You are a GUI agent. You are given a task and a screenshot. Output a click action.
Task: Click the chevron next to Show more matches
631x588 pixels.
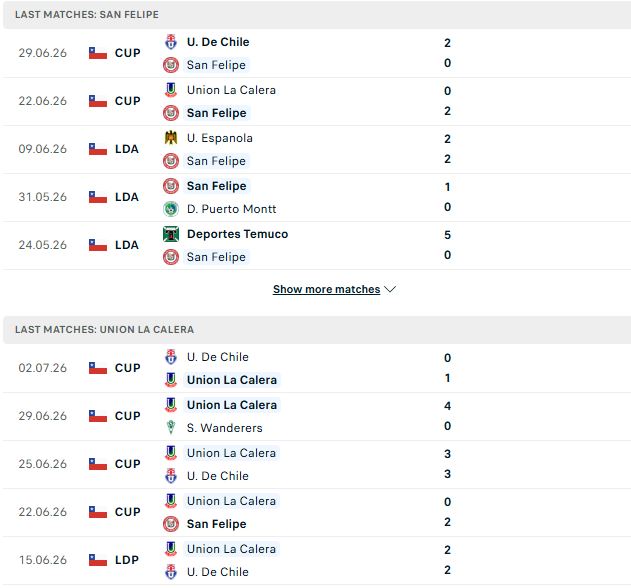click(x=390, y=289)
